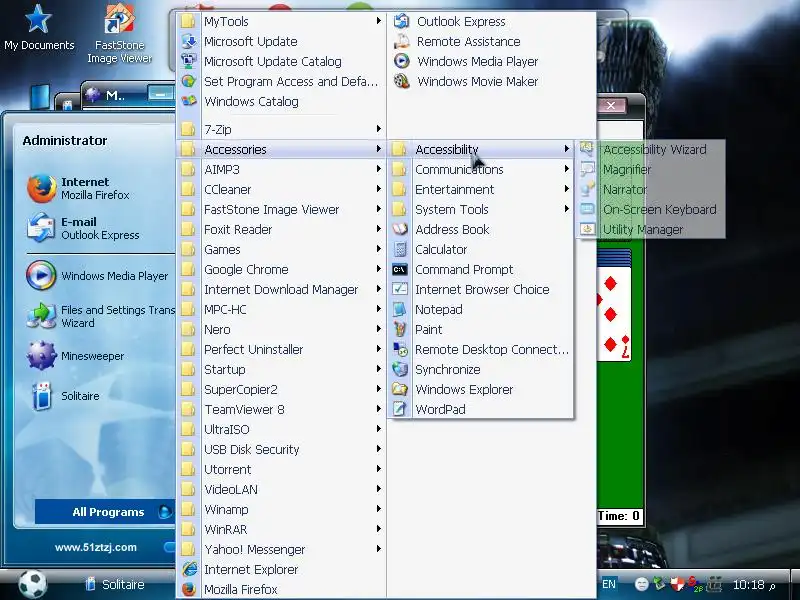Open FastStone Image Viewer desktop shortcut
This screenshot has width=800, height=600.
point(119,34)
